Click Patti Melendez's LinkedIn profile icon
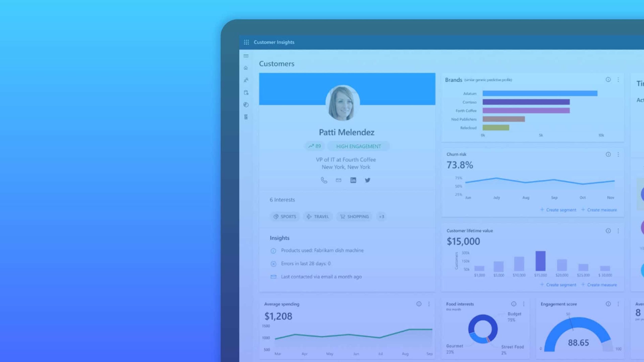The width and height of the screenshot is (644, 362). coord(353,180)
